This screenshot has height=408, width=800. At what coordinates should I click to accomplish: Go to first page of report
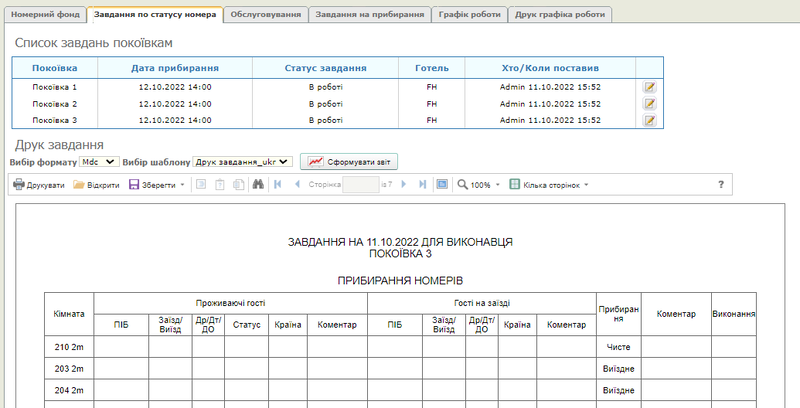(x=277, y=185)
